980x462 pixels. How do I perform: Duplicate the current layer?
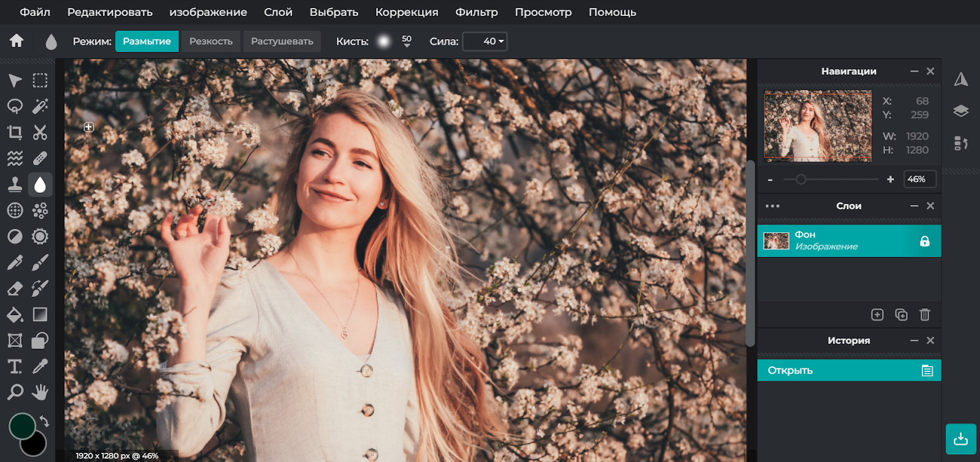[x=901, y=315]
